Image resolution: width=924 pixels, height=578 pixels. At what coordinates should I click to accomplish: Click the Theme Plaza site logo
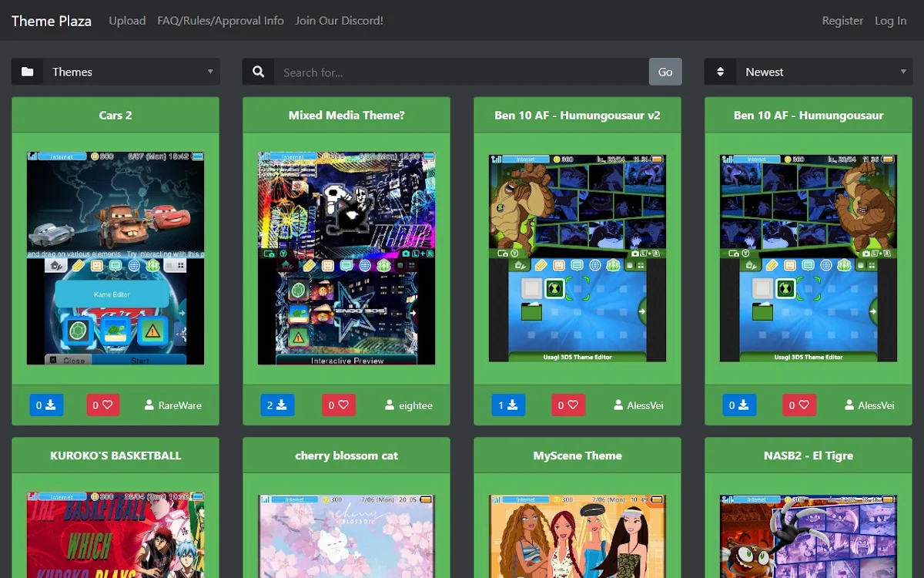52,21
